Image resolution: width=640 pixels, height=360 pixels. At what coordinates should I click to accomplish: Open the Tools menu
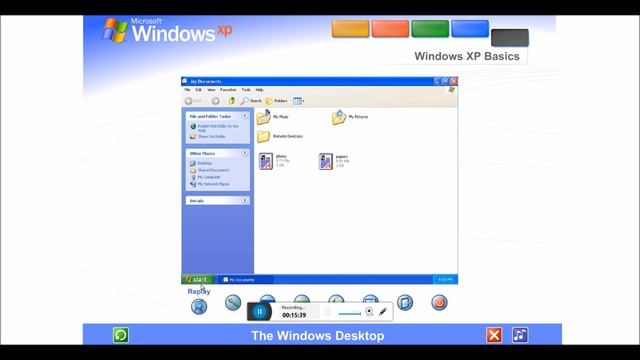pos(246,90)
